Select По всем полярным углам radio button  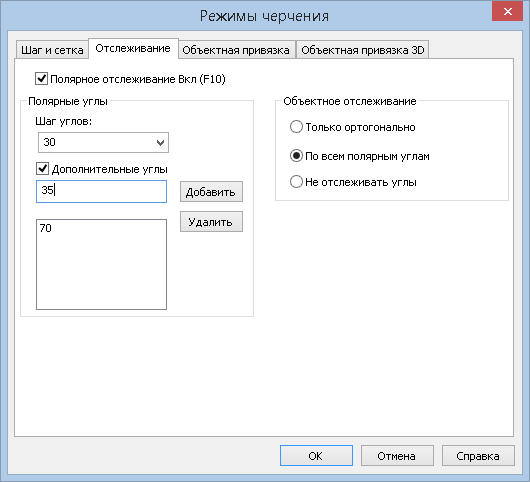[x=296, y=156]
